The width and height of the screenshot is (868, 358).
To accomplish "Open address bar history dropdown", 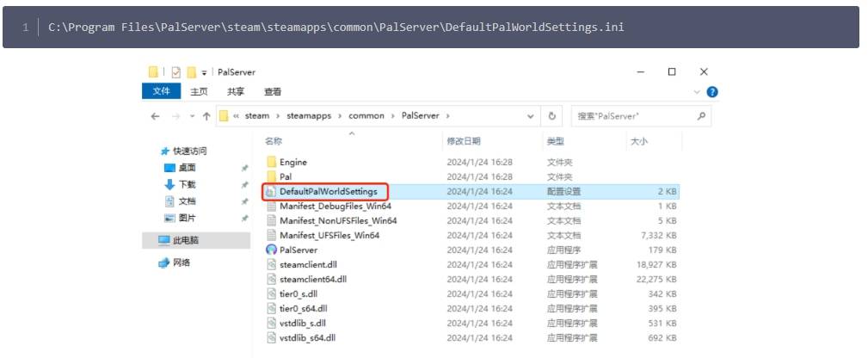I will point(530,116).
